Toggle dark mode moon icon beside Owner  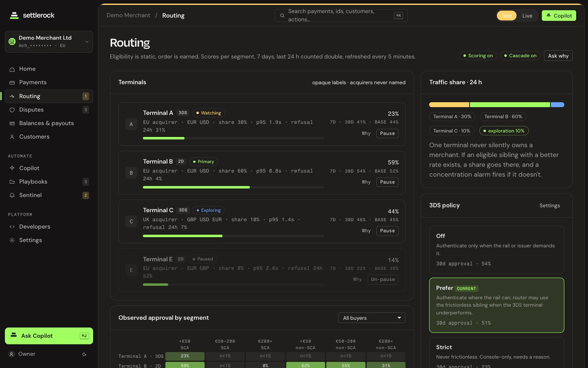pyautogui.click(x=85, y=354)
